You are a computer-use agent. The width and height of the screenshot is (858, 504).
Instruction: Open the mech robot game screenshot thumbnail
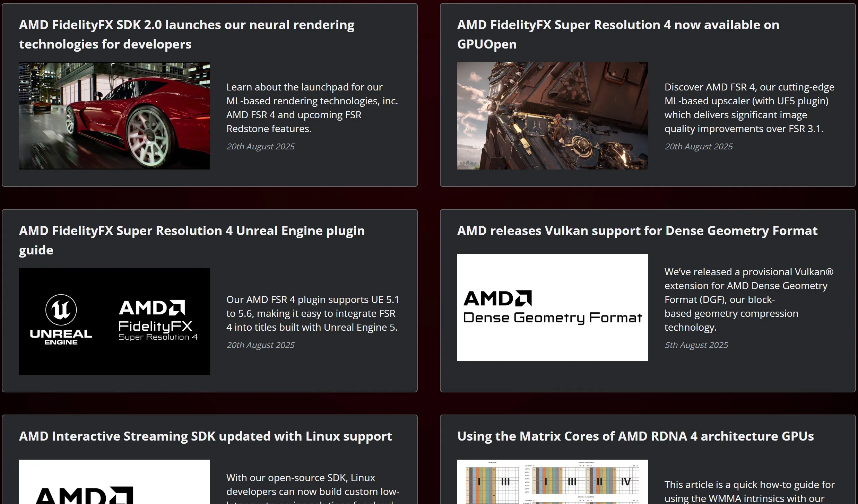pyautogui.click(x=553, y=116)
